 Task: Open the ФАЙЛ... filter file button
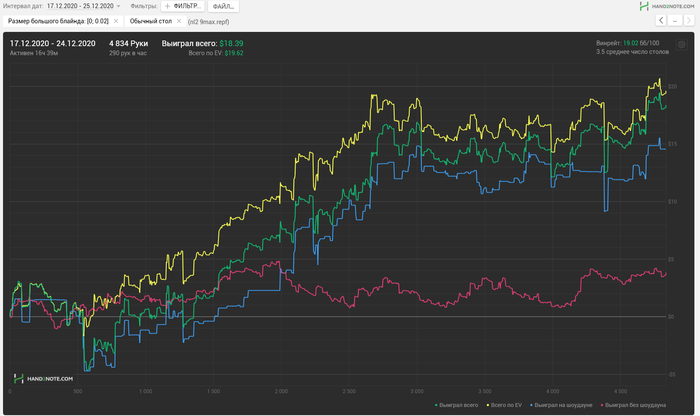[x=223, y=6]
